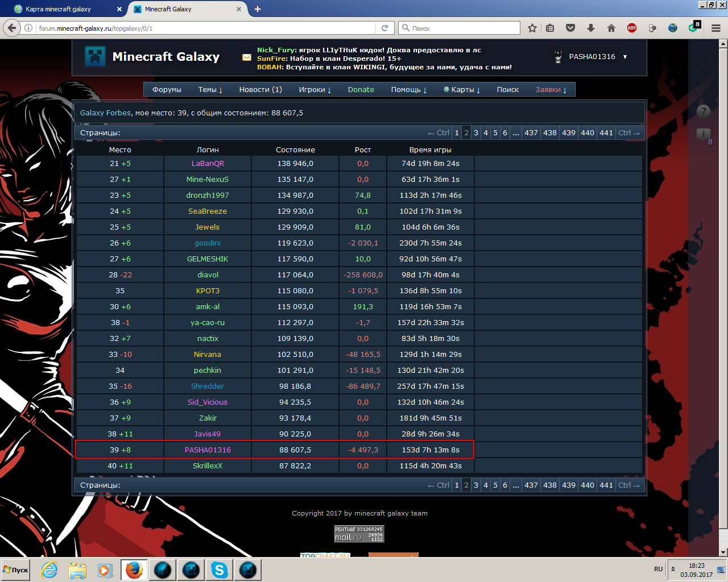Image resolution: width=728 pixels, height=582 pixels.
Task: Open the bookmarks list icon
Action: pyautogui.click(x=550, y=28)
